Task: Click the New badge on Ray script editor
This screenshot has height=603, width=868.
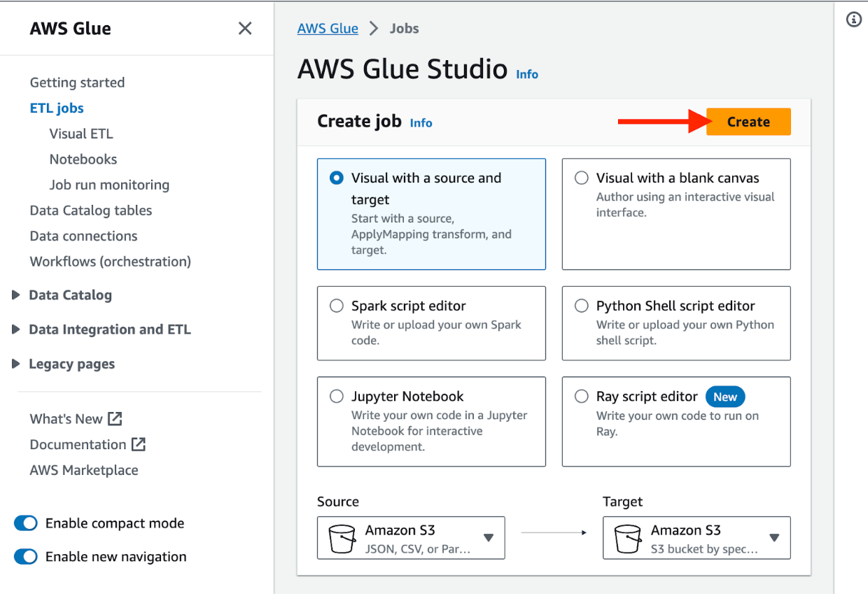Action: [x=725, y=396]
